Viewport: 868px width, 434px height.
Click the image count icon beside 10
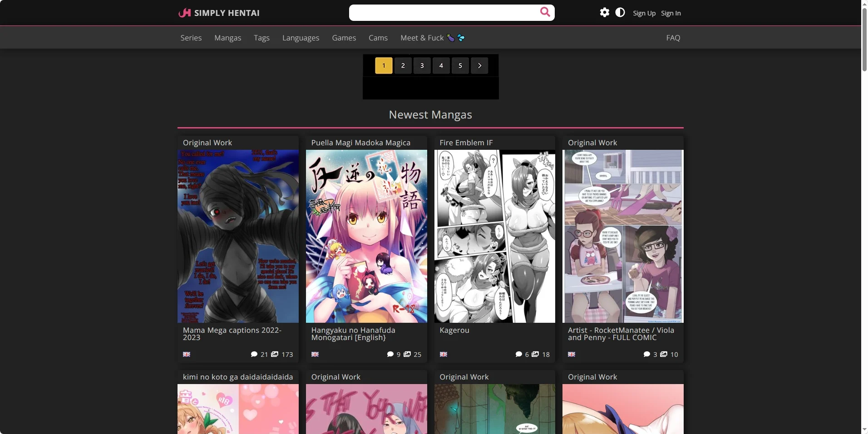click(664, 354)
